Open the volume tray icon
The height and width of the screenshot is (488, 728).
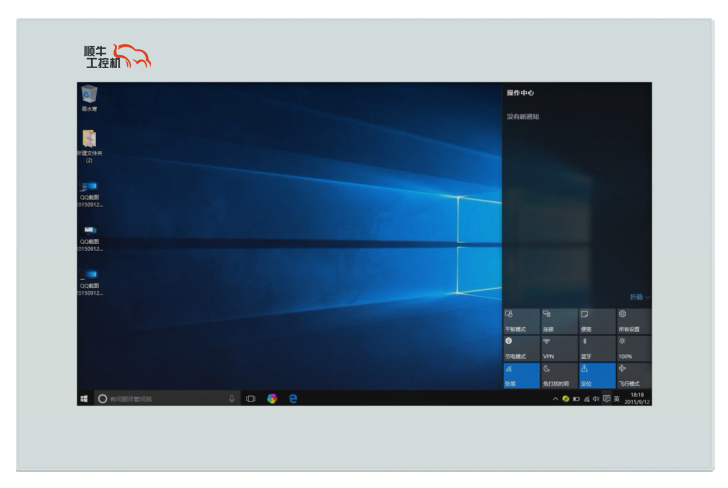pyautogui.click(x=596, y=399)
